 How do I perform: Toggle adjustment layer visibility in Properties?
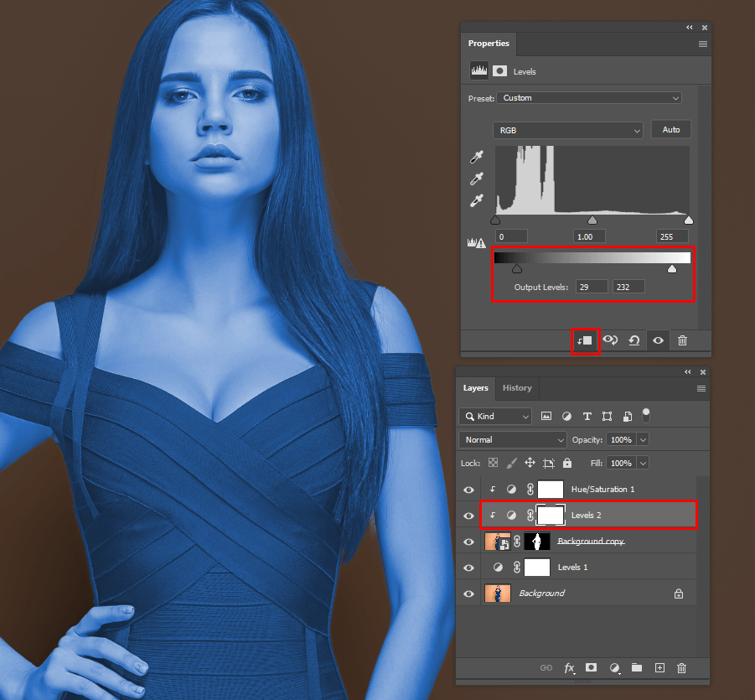click(x=659, y=340)
